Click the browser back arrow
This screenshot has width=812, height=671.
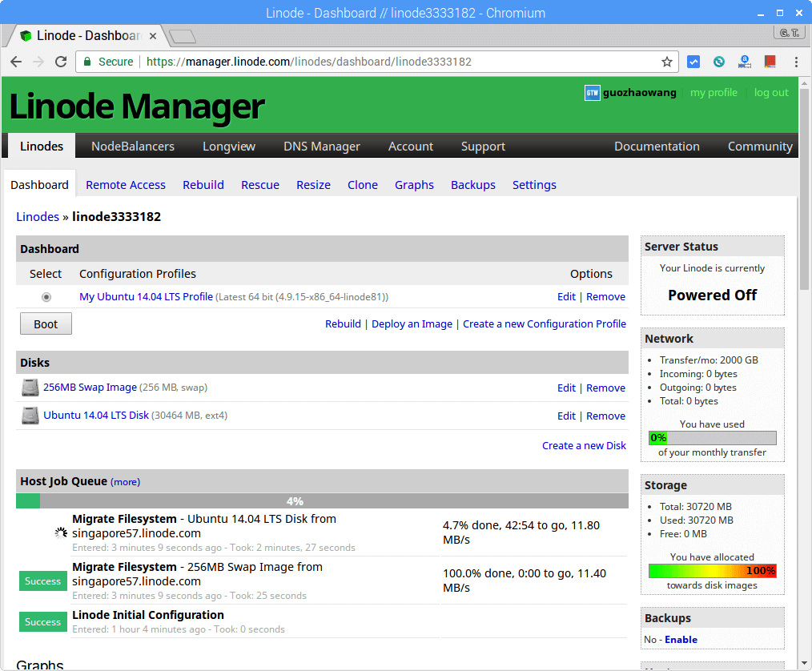[16, 61]
